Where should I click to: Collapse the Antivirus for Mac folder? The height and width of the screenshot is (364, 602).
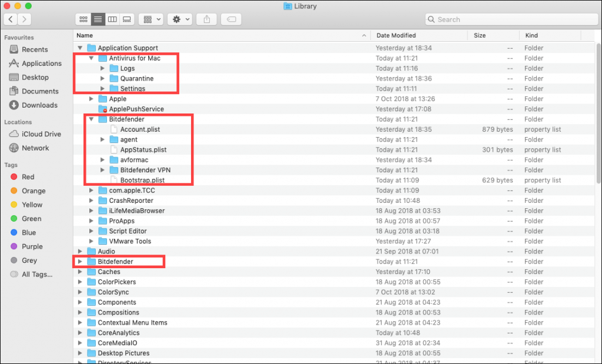tap(91, 58)
